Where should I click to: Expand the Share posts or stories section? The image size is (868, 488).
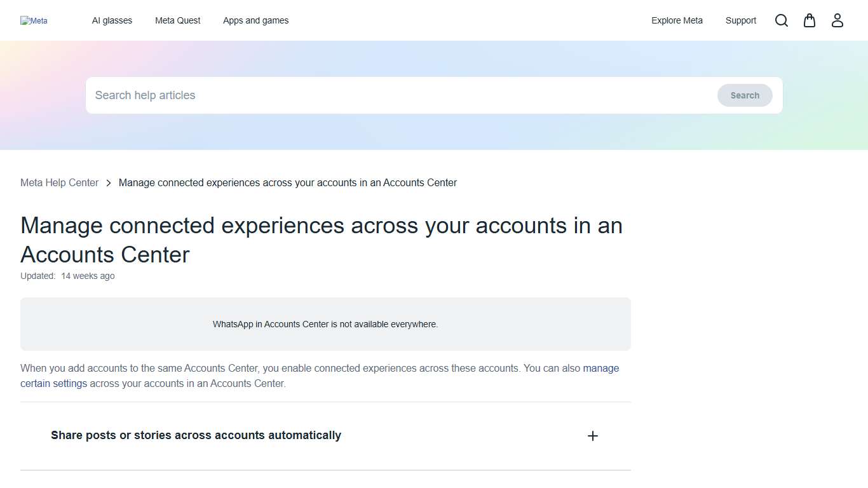196,435
